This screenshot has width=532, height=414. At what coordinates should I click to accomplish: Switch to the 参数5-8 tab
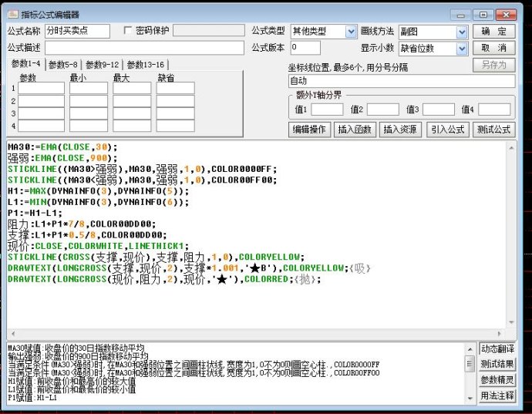(63, 65)
